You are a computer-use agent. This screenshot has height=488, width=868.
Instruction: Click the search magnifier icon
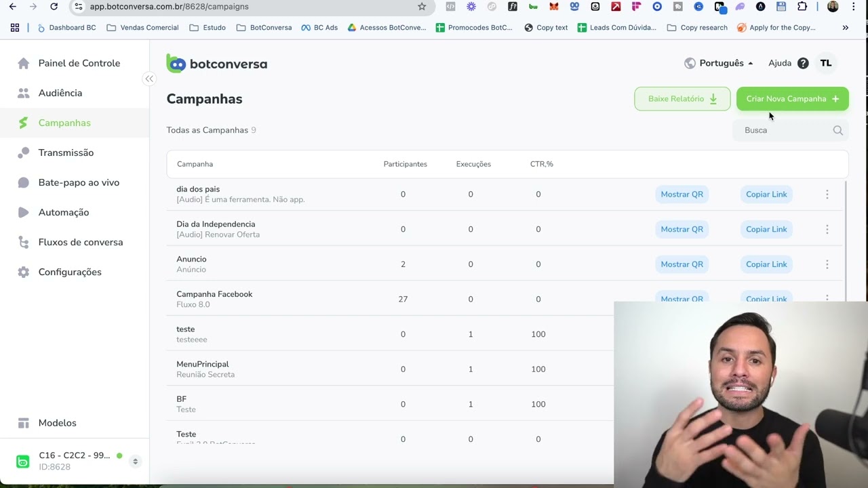tap(838, 130)
